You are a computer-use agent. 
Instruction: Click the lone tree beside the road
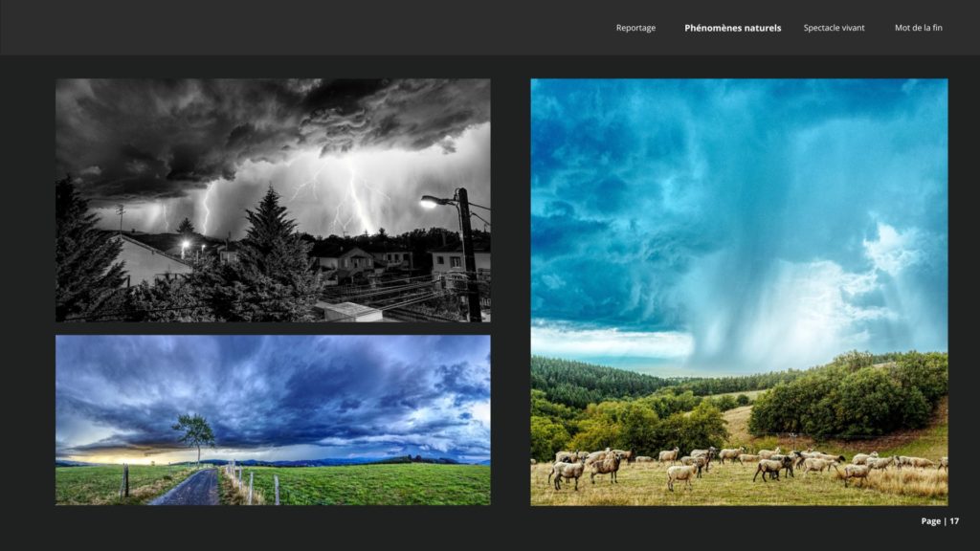pos(194,432)
